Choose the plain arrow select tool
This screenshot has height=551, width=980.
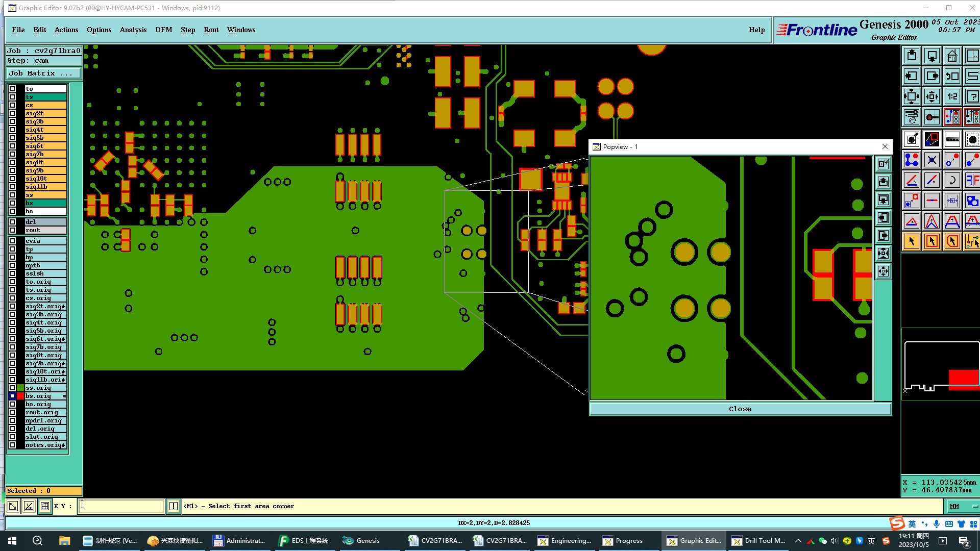coord(912,241)
